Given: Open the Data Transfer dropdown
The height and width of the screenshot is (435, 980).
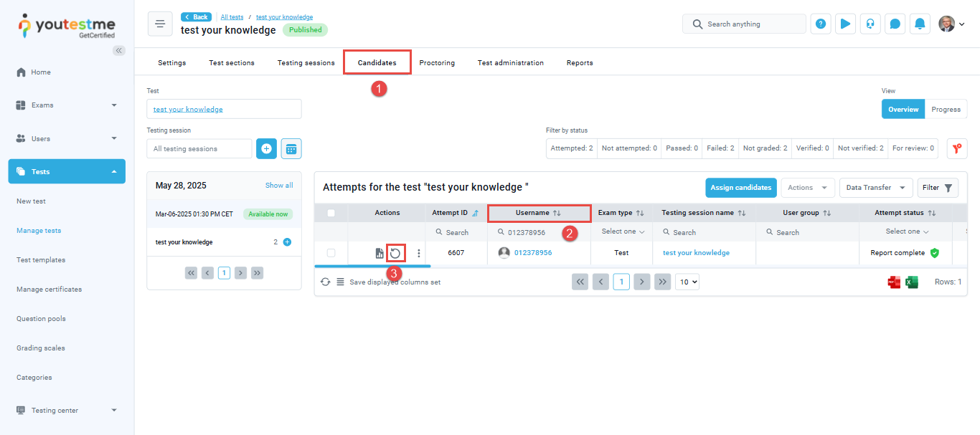Looking at the screenshot, I should pos(876,188).
